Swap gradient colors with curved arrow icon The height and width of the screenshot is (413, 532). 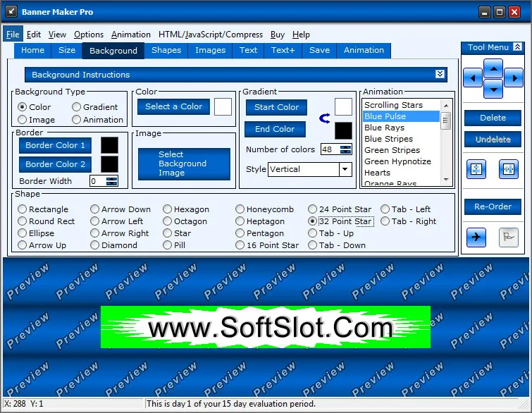point(325,118)
